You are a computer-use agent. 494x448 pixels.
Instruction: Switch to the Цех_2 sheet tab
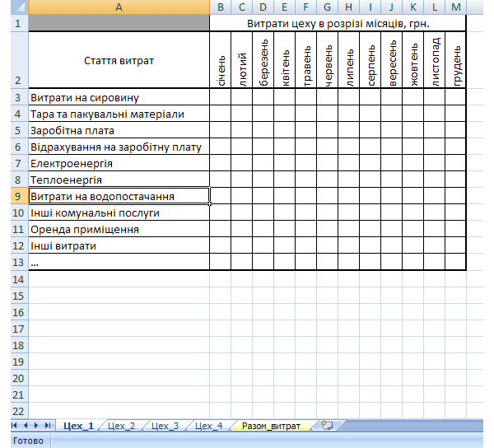121,426
